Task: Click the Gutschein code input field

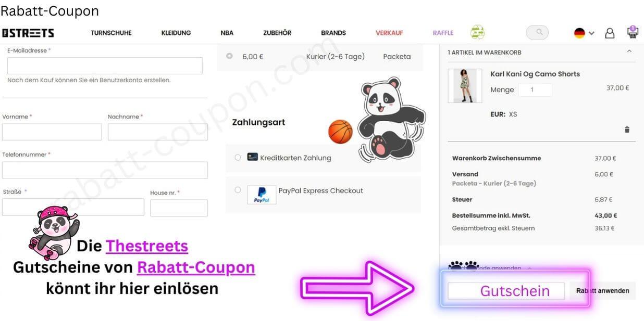Action: click(x=506, y=291)
